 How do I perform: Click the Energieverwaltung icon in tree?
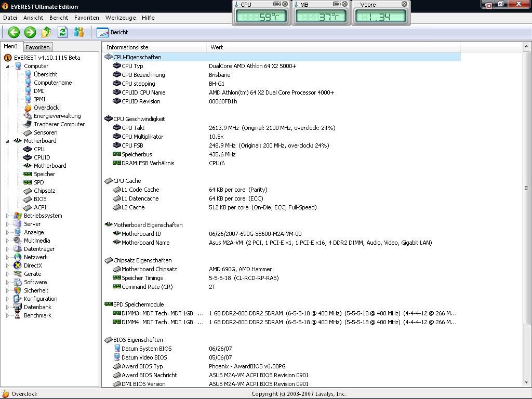[28, 116]
